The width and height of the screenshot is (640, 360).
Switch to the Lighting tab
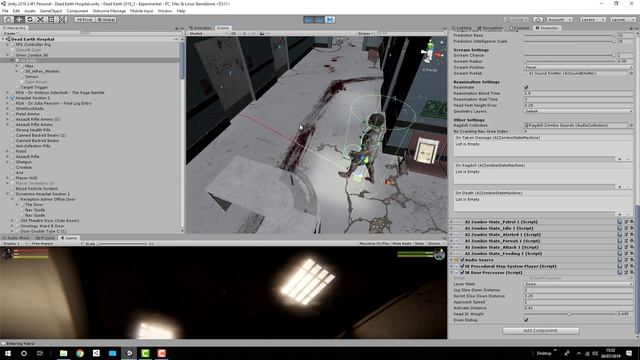pyautogui.click(x=463, y=28)
